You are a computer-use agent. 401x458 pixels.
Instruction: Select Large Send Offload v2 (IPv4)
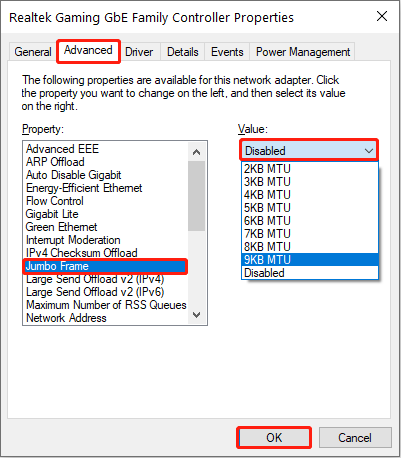(105, 279)
